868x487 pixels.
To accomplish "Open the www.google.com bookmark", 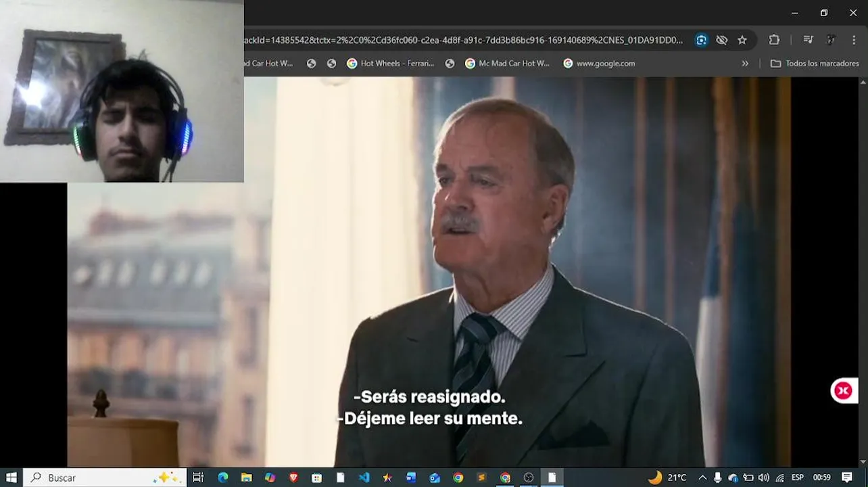I will click(599, 64).
